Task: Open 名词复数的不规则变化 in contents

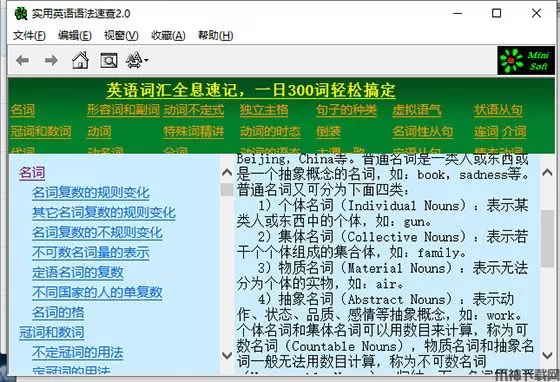Action: click(97, 233)
